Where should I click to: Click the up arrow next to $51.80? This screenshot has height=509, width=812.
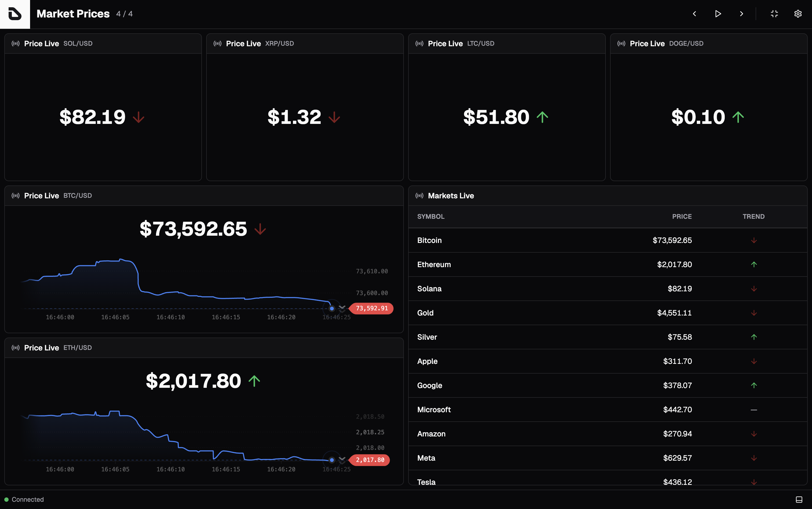[x=542, y=117]
